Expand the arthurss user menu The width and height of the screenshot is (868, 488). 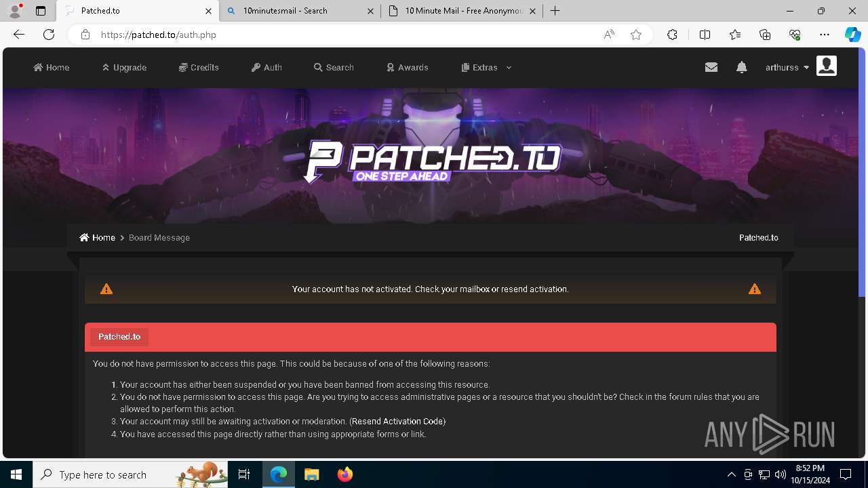[x=787, y=67]
